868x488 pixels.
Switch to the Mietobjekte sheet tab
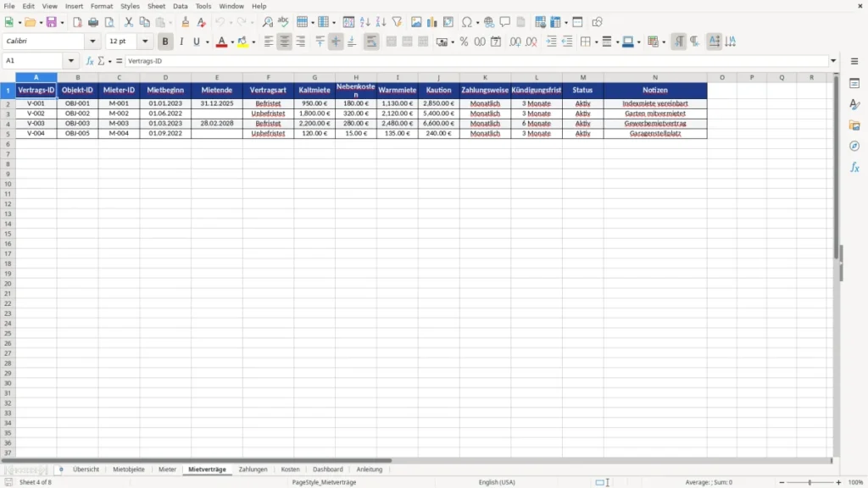[129, 469]
